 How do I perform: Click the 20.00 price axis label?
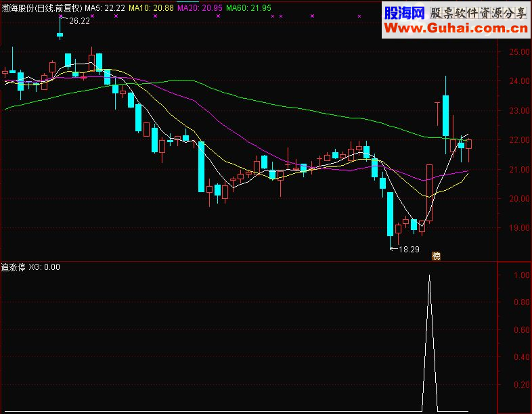tap(519, 198)
